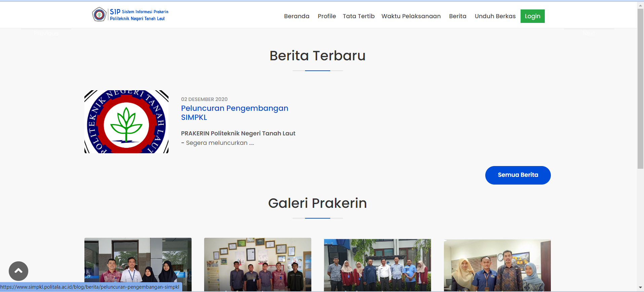Click the scrollbar down arrow
The image size is (644, 292).
click(640, 287)
